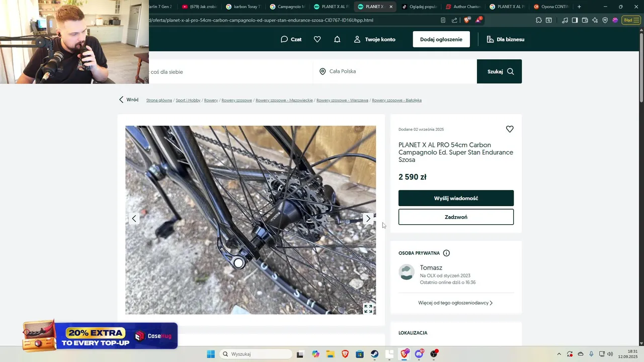Switch to the karbon Toray tab
Viewport: 644px width, 362px height.
click(243, 7)
